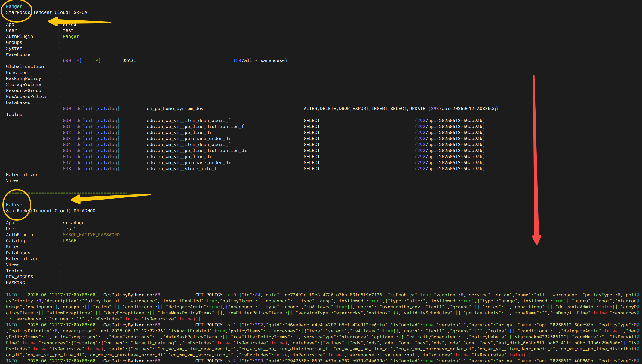Select table 'ods.cn_wc_vm__po_line_distribution_f'
The image size is (642, 364).
pyautogui.click(x=195, y=127)
